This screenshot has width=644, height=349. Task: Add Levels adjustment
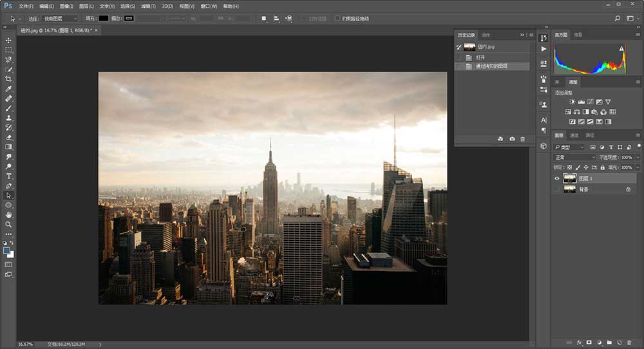(581, 102)
